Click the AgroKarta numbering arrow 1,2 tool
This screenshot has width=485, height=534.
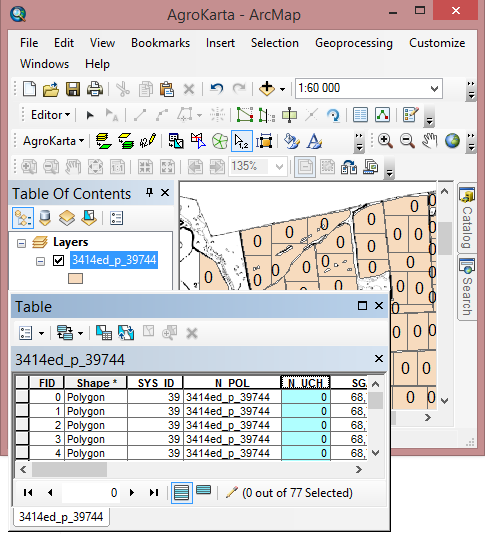point(242,141)
